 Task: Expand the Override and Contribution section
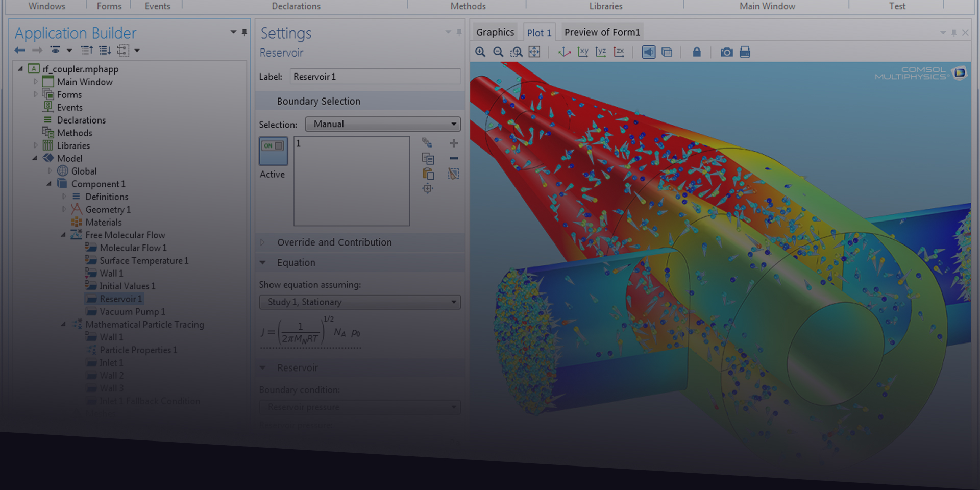[263, 242]
